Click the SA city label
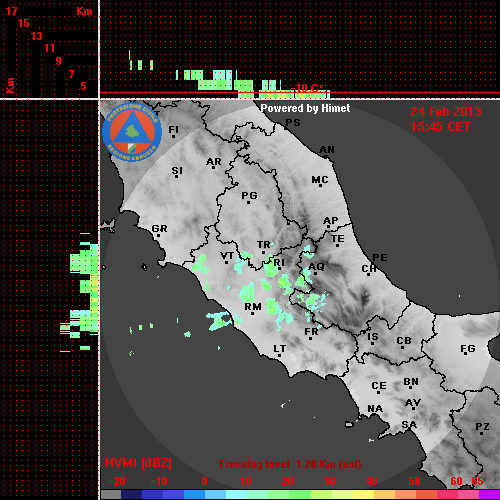 (x=409, y=425)
